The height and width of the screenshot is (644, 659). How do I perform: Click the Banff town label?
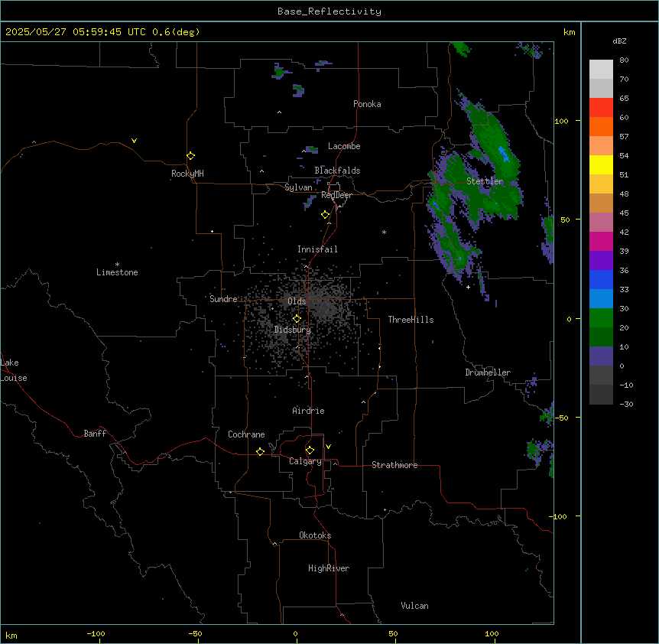[95, 434]
